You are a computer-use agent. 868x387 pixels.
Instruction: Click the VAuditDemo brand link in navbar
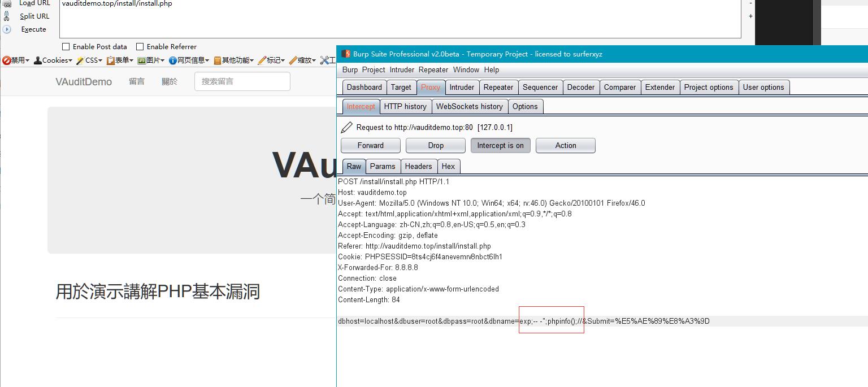[x=84, y=82]
